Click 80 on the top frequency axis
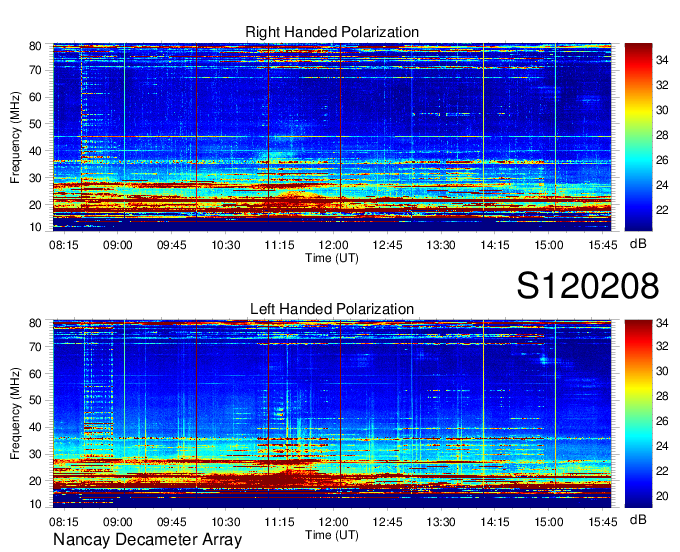680x552 pixels. point(35,46)
